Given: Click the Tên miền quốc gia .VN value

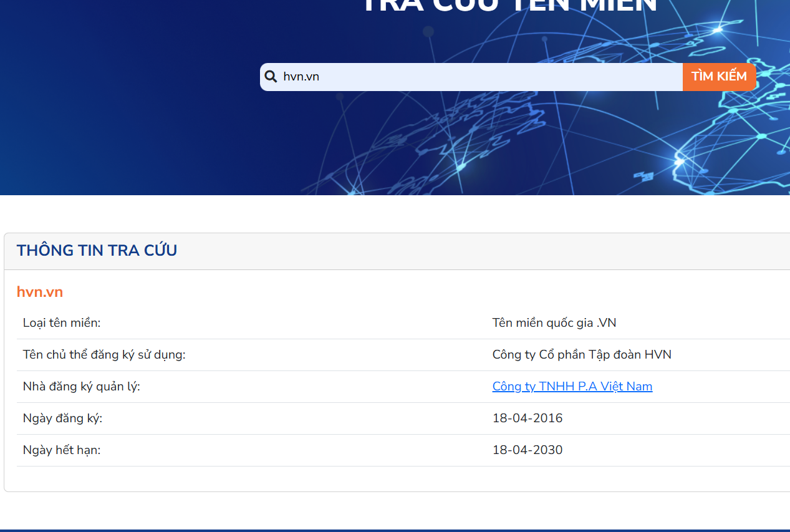Looking at the screenshot, I should click(x=554, y=323).
